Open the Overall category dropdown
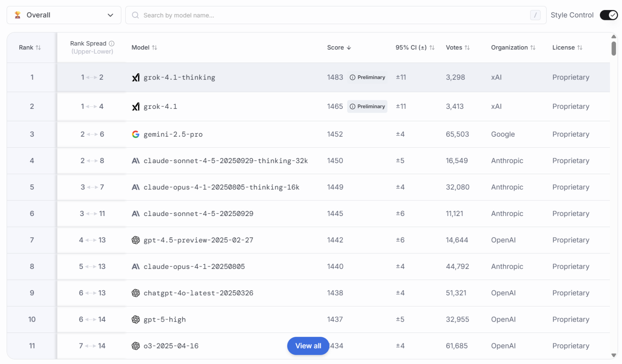 point(64,15)
